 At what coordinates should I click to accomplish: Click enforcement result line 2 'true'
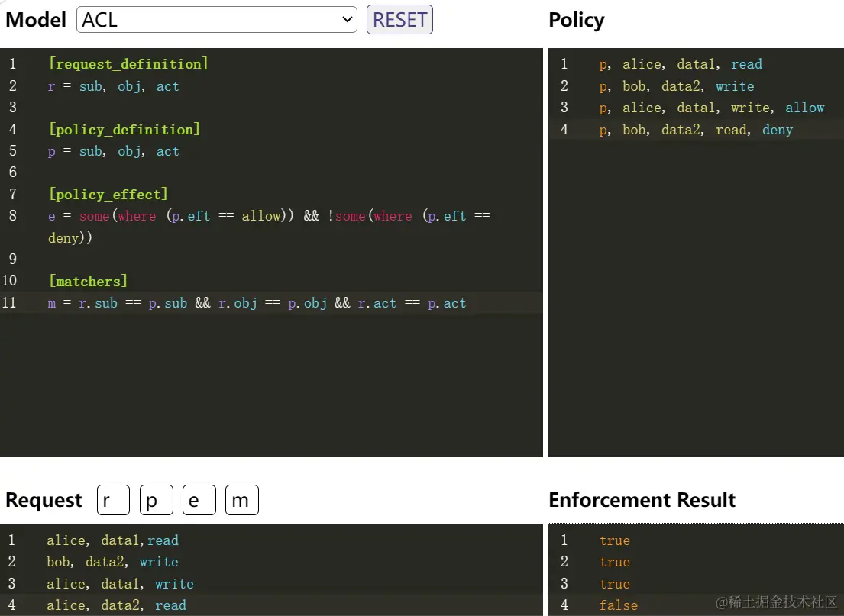[x=615, y=562]
